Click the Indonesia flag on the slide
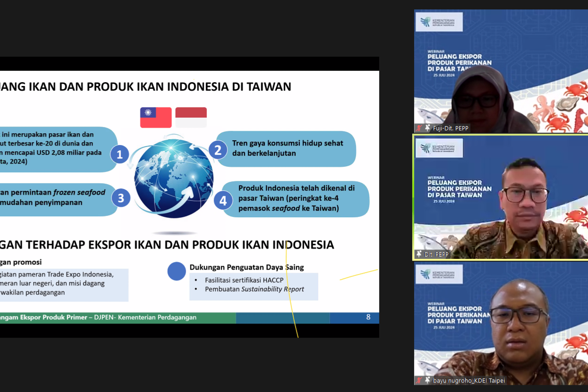Viewport: 588px width, 392px height. coord(191,118)
